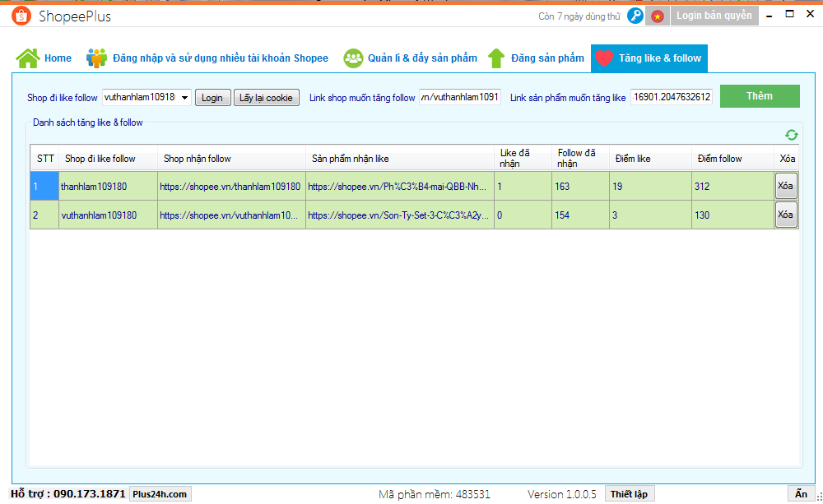
Task: Click Xóa for the vuthanhlam109180 row
Action: 786,215
